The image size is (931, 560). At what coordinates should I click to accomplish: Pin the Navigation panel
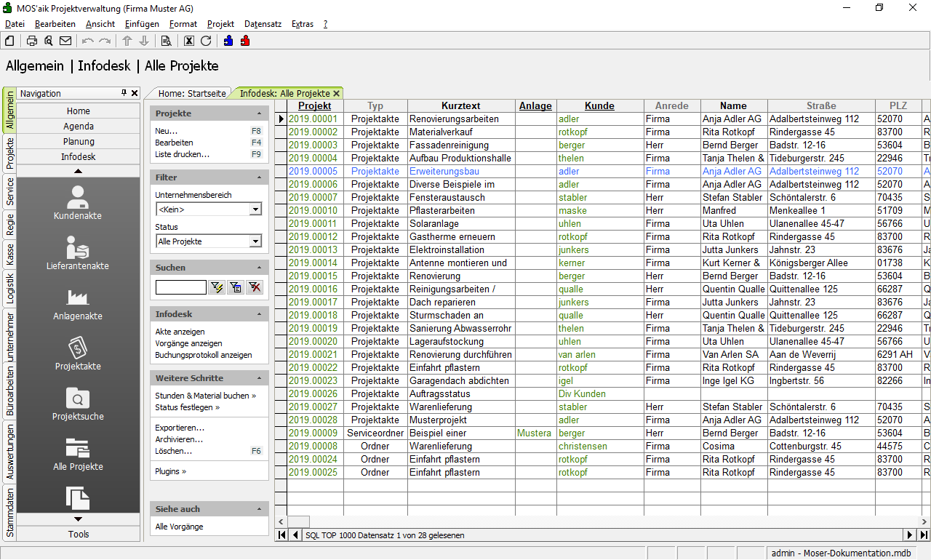124,93
